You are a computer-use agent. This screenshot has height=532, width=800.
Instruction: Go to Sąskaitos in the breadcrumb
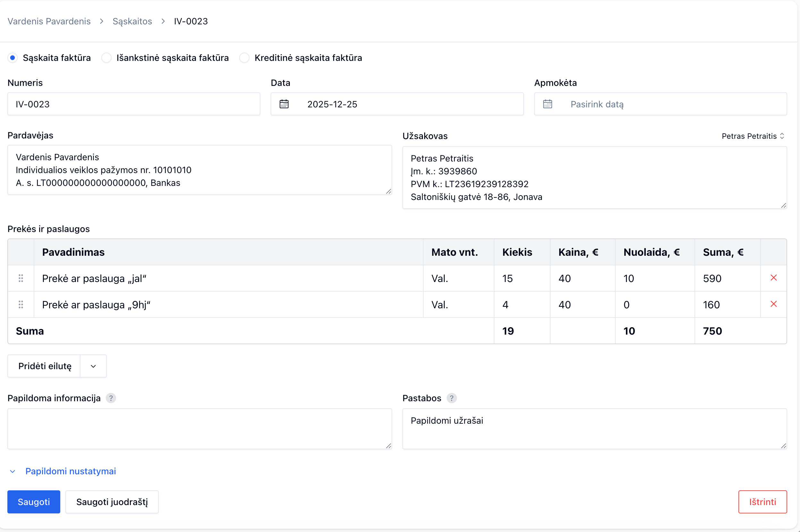click(132, 21)
